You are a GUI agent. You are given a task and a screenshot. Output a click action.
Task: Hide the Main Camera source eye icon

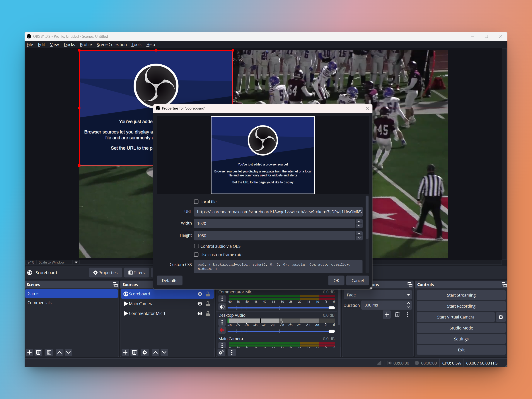pyautogui.click(x=200, y=304)
